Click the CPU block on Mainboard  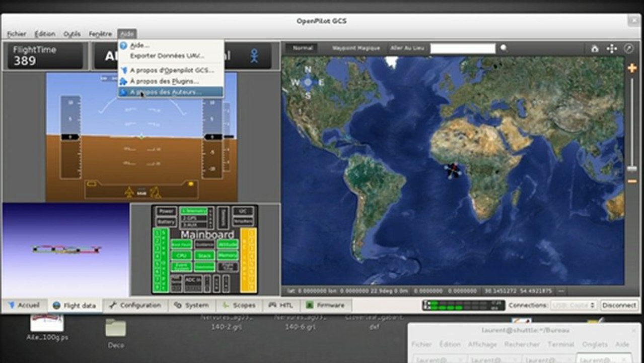click(181, 256)
